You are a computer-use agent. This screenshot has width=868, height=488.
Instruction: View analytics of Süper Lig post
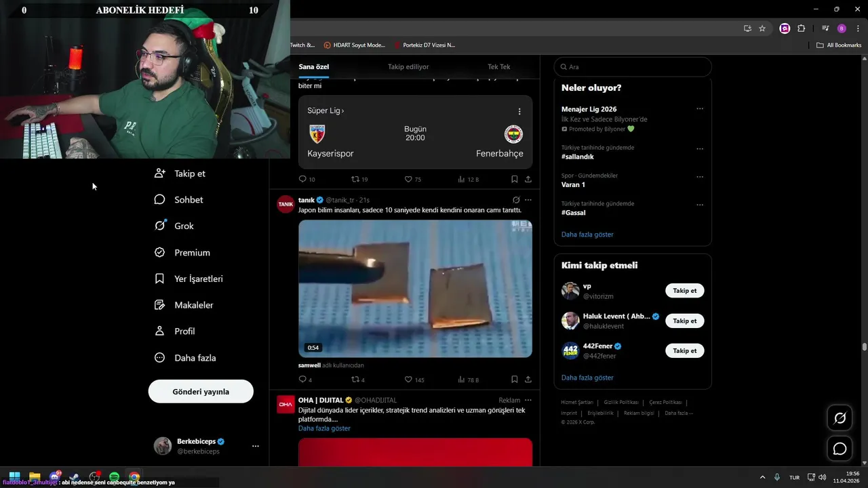click(x=468, y=179)
